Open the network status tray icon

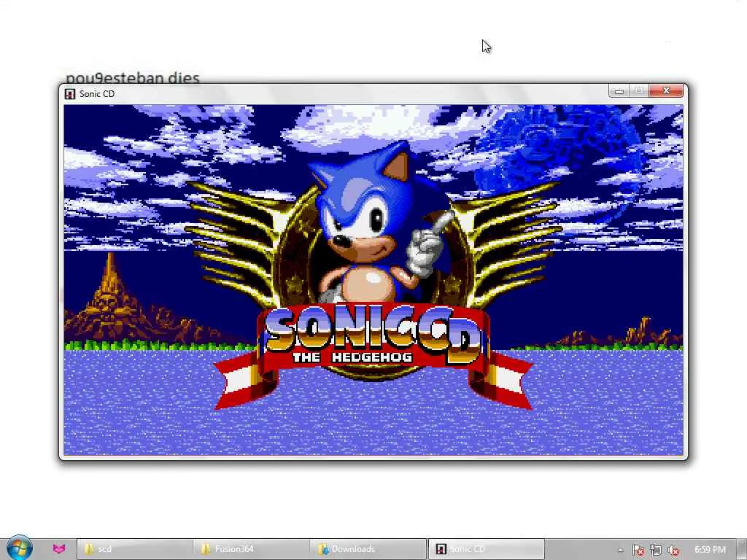click(x=656, y=550)
